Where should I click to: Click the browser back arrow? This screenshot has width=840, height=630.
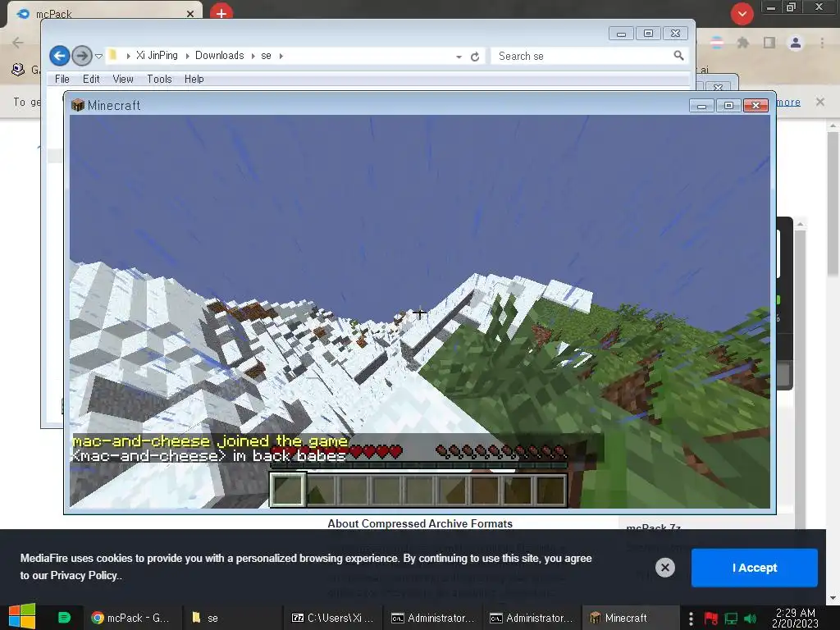pyautogui.click(x=18, y=43)
